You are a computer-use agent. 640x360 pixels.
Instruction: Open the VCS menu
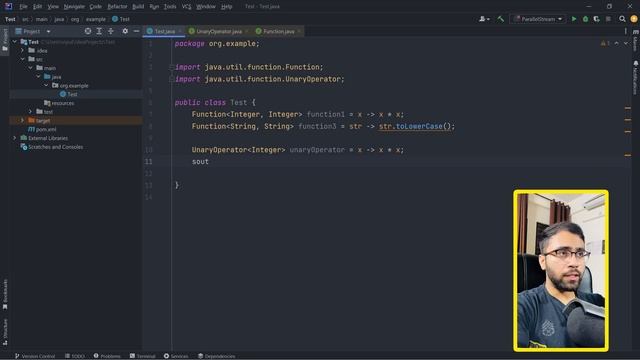(186, 7)
